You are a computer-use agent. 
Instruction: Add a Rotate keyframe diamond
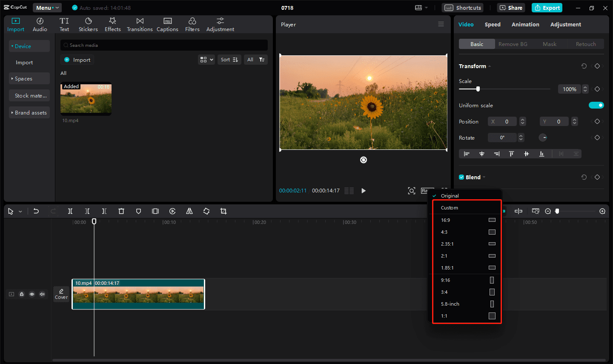click(x=597, y=138)
